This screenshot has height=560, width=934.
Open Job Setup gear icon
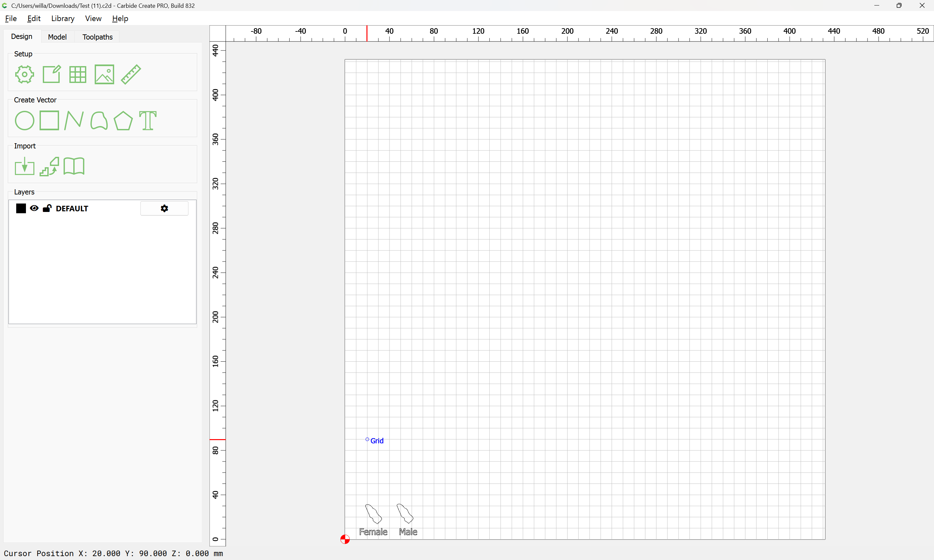pos(25,74)
